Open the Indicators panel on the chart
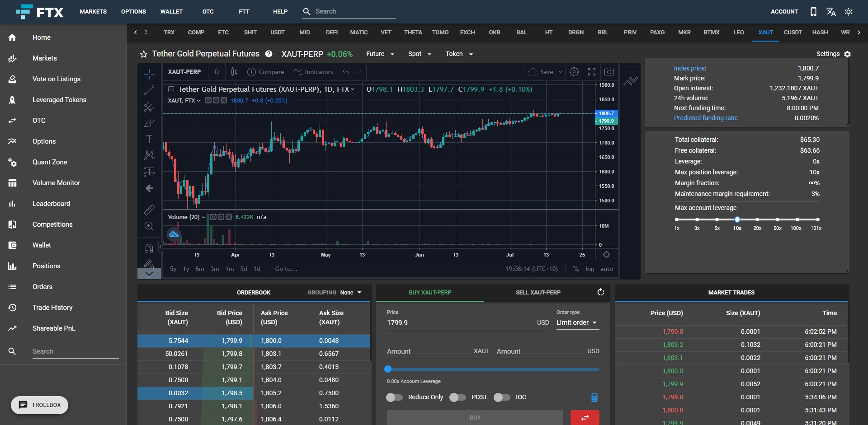The width and height of the screenshot is (868, 425). coord(313,72)
